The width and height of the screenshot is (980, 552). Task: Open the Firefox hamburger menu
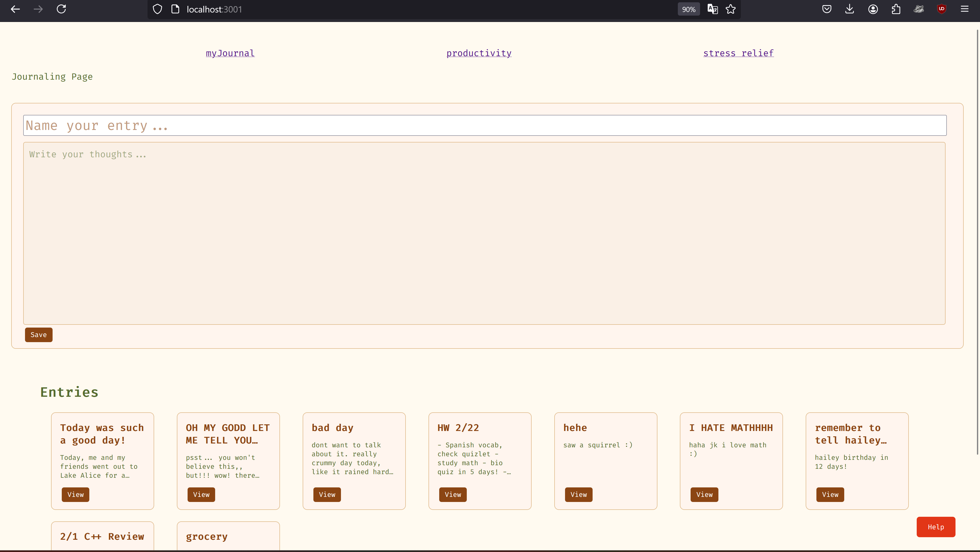(964, 9)
